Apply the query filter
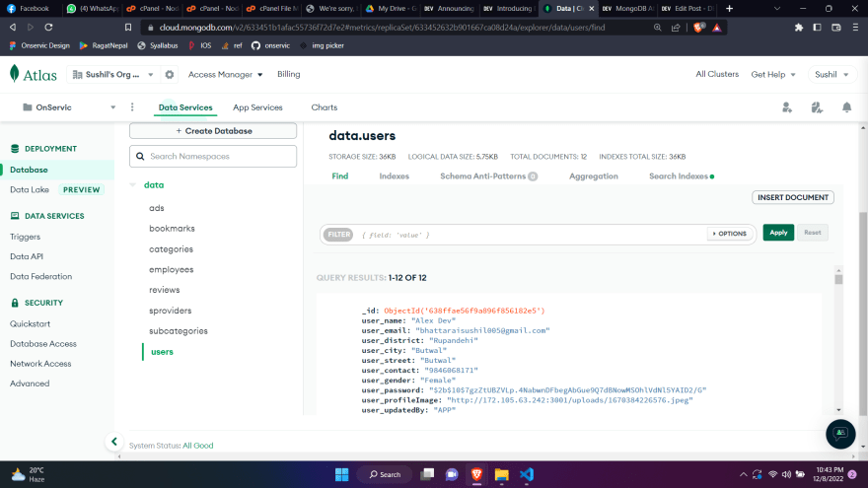Image resolution: width=868 pixels, height=488 pixels. [x=778, y=233]
